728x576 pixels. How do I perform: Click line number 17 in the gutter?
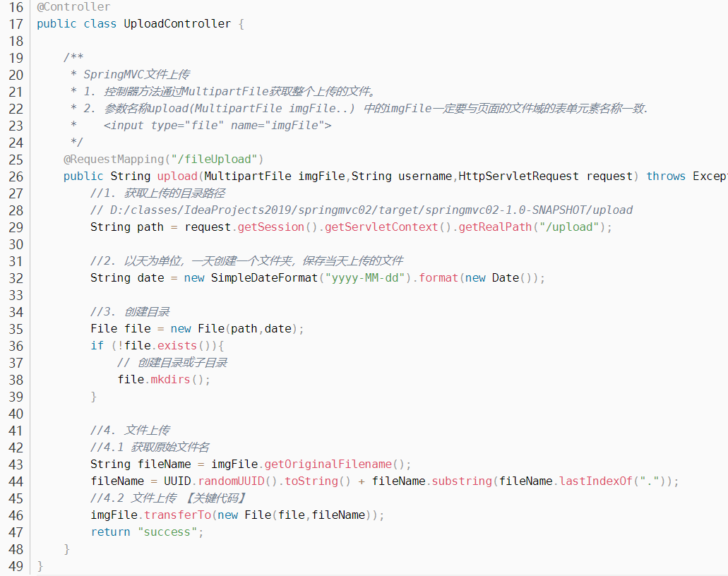click(x=16, y=24)
